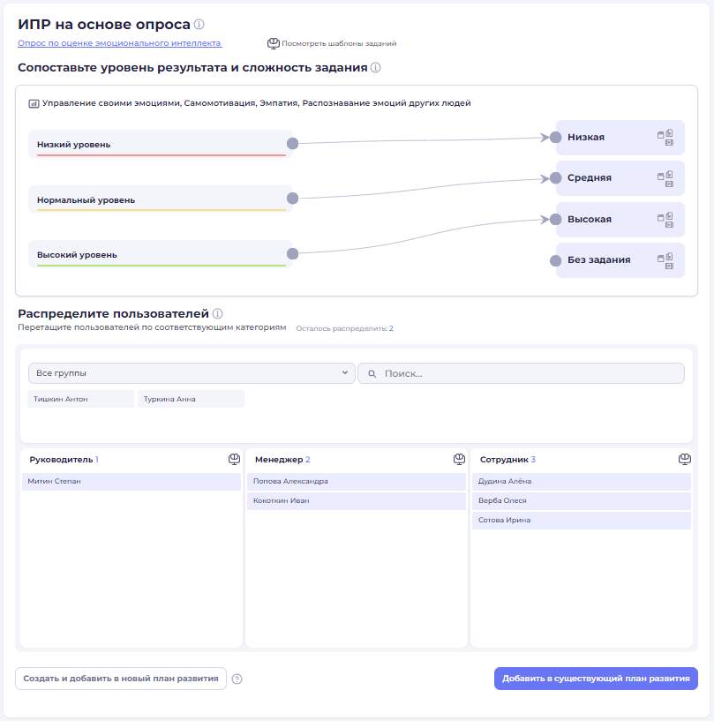
Task: Select Попова Александра in Менеджер column
Action: (x=356, y=482)
